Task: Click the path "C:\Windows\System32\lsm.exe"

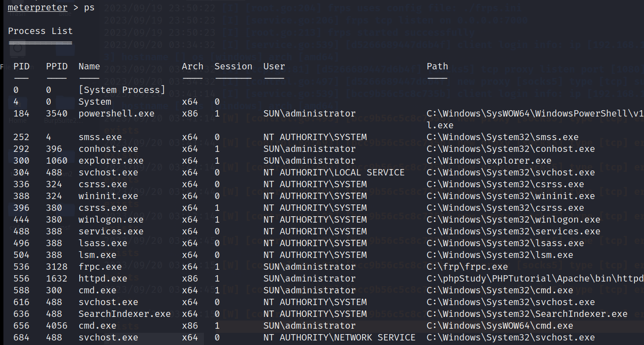Action: (x=500, y=255)
